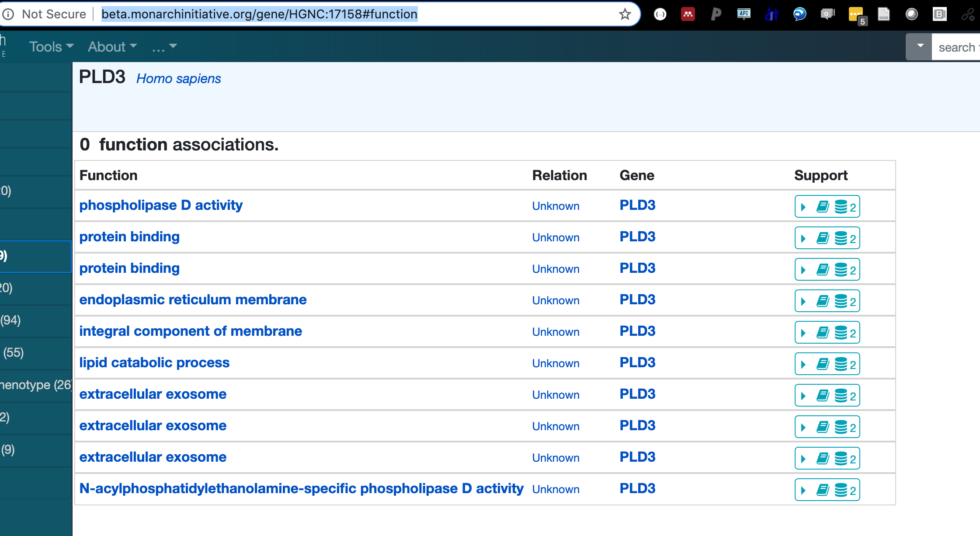Expand support arrow for first protein binding row
980x536 pixels.
pos(803,238)
